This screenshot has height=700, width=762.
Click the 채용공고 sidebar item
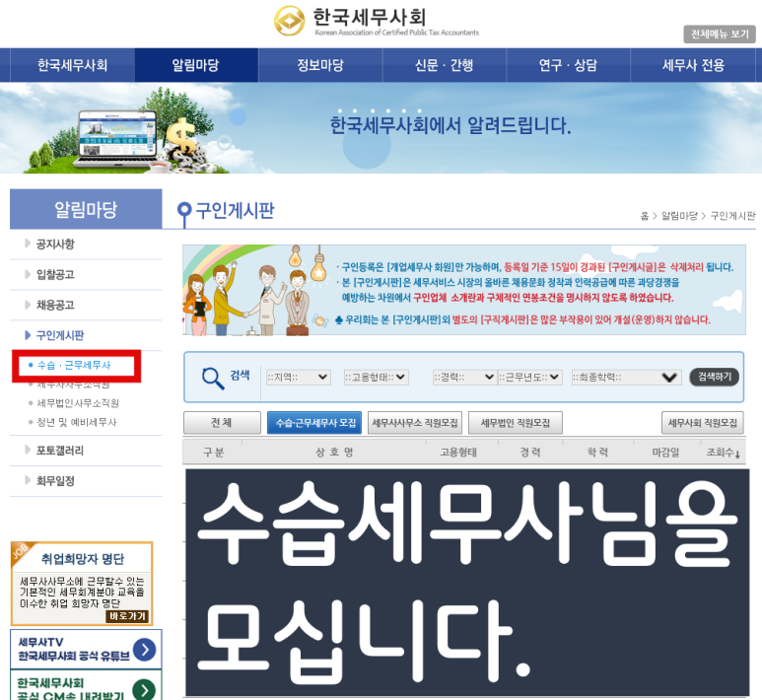point(55,306)
